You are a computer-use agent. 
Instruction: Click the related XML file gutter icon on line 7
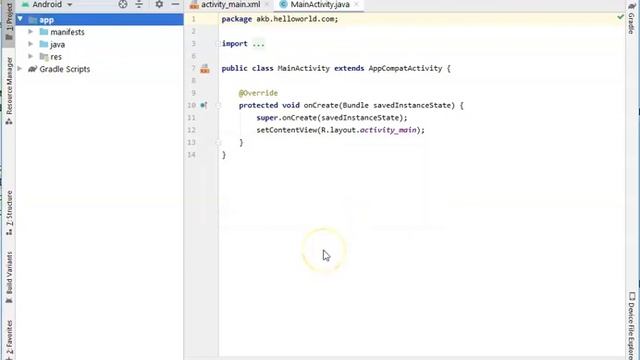pos(205,69)
